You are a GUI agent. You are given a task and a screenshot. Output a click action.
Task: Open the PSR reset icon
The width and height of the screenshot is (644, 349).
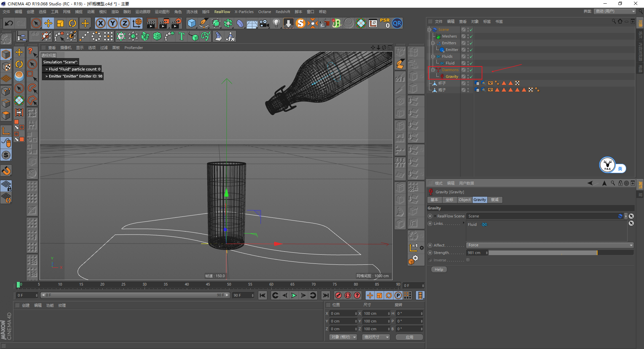385,23
